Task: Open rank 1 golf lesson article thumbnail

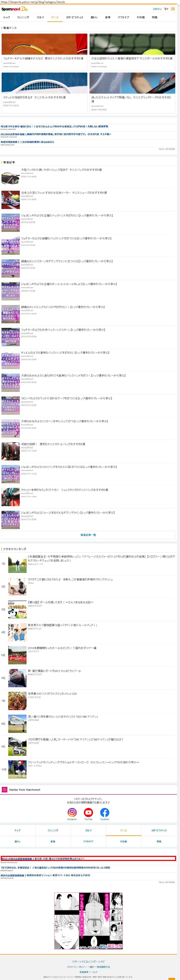Action: coord(18,563)
